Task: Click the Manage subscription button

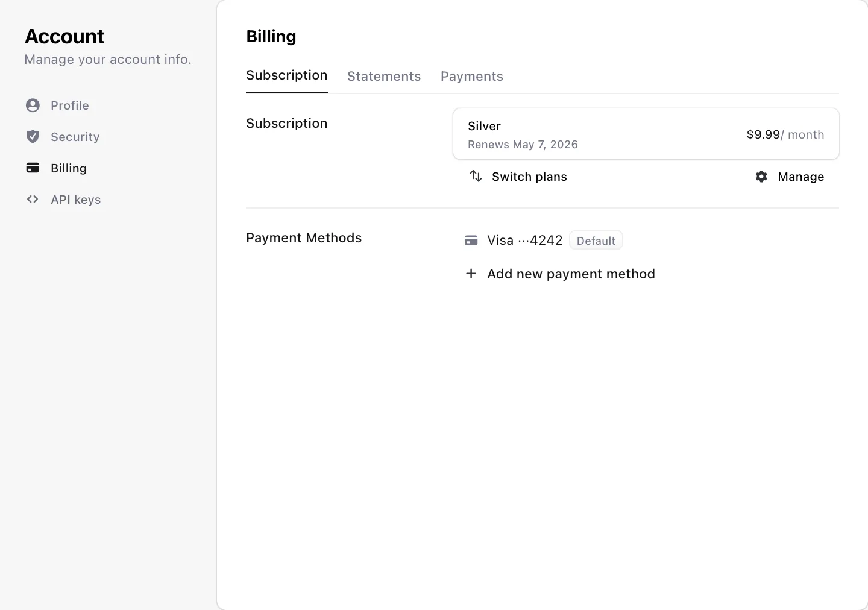Action: point(790,177)
